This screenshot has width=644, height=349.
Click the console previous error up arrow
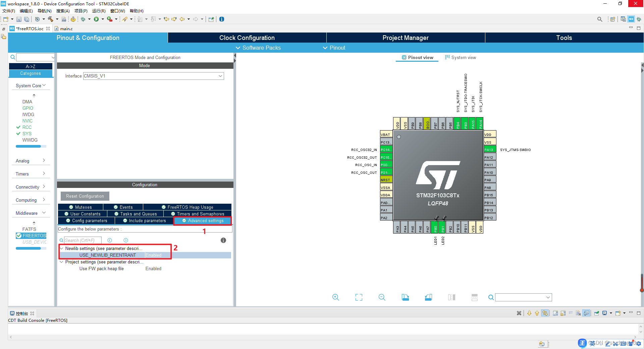coord(537,313)
